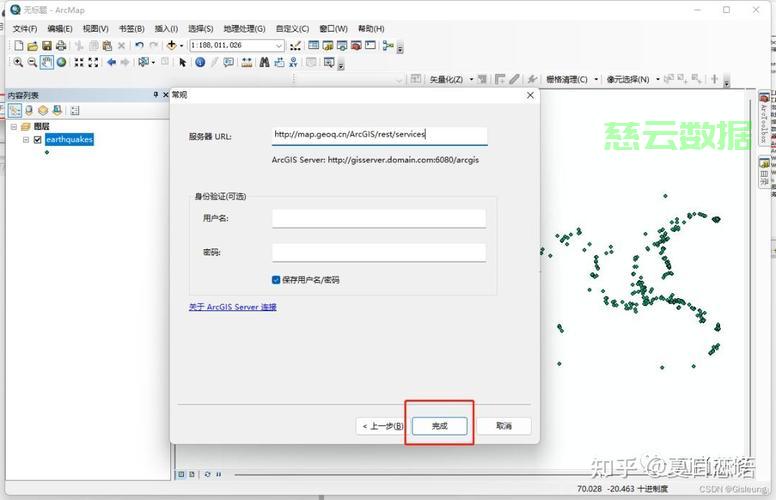Open the Catalog window icon

tap(328, 46)
